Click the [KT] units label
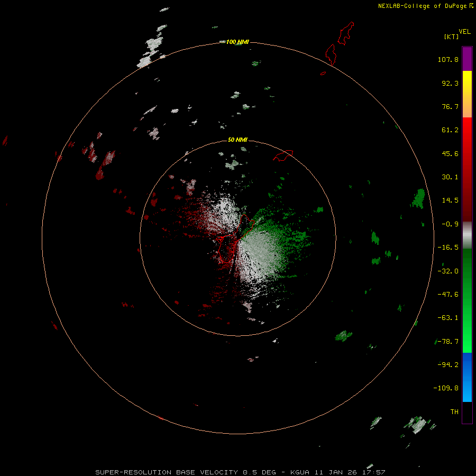Screen dimensions: 476x476 (452, 36)
